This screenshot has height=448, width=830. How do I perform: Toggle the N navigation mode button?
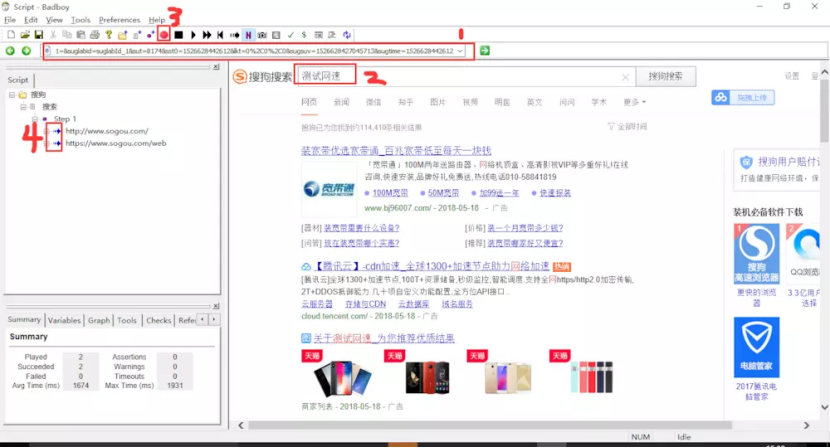click(248, 35)
